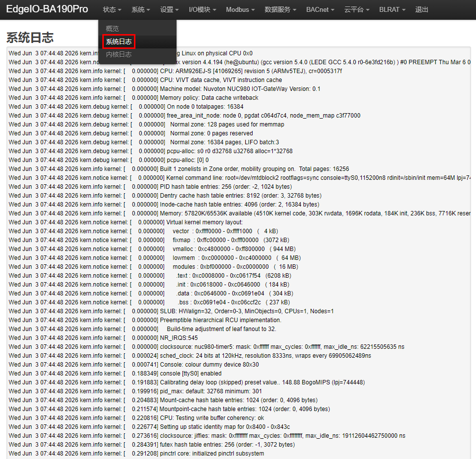
Task: Select the 'Virtual kernel memory layout:' line
Action: click(x=126, y=222)
